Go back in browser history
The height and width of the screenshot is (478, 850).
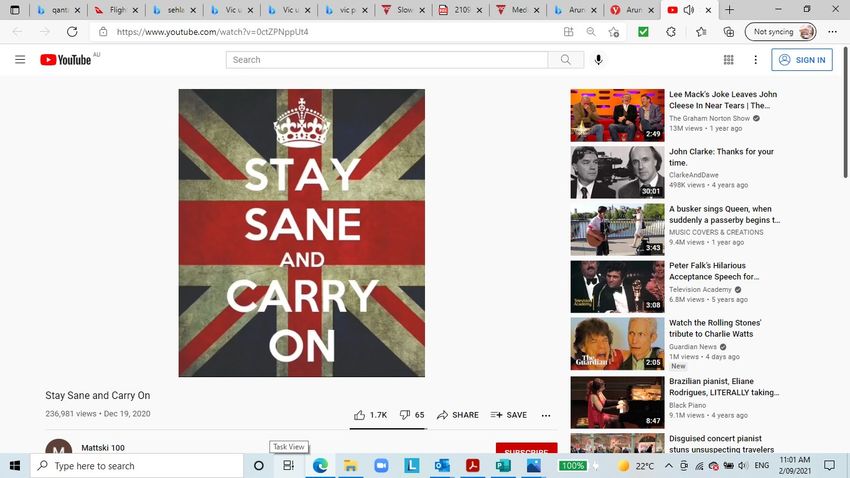click(17, 31)
